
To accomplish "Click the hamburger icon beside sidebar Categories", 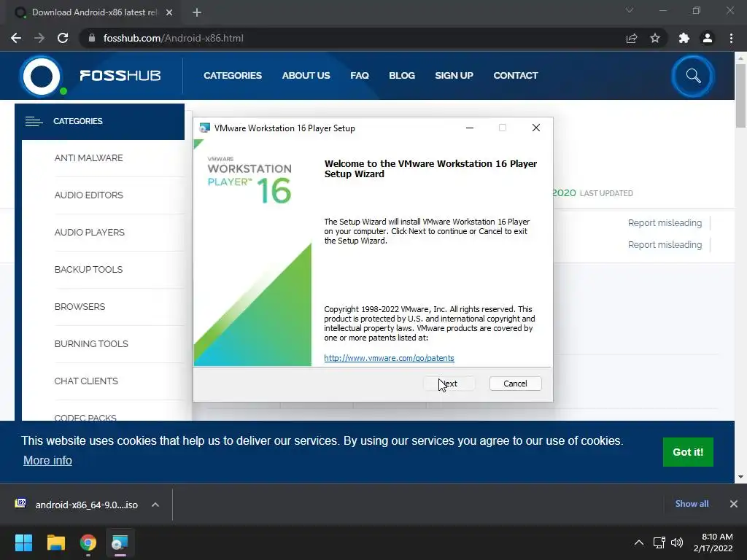I will [x=34, y=122].
